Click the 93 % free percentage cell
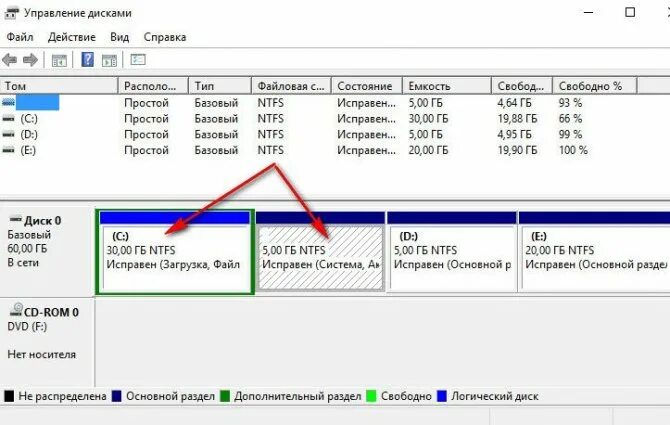This screenshot has height=425, width=670. click(570, 103)
